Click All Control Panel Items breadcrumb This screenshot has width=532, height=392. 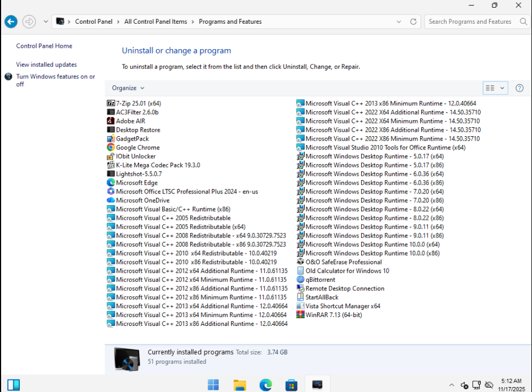coord(155,22)
